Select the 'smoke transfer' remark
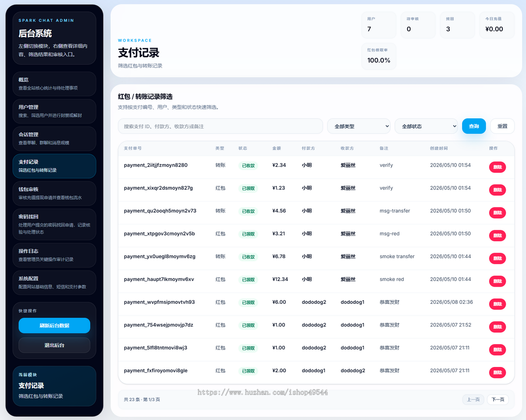526x420 pixels. (x=397, y=256)
